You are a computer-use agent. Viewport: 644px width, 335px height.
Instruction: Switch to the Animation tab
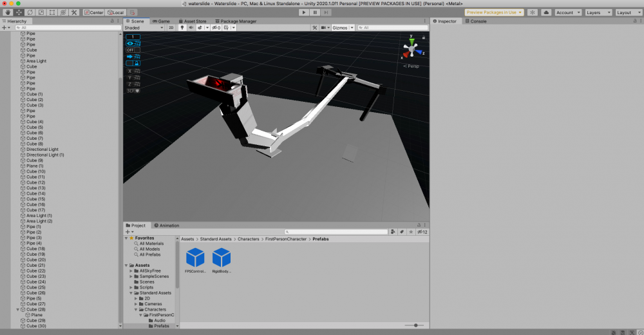166,225
